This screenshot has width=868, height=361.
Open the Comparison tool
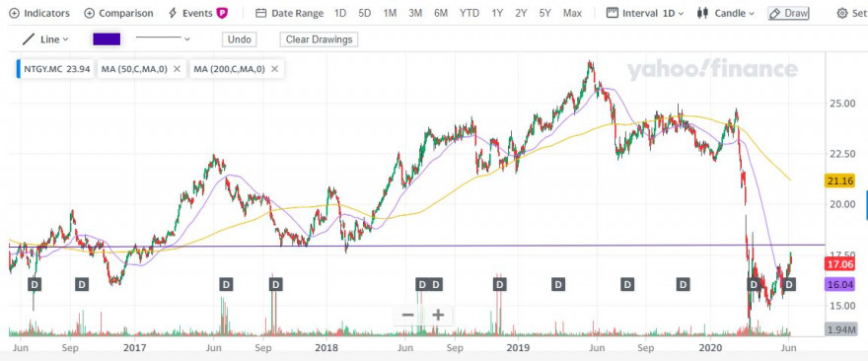(x=118, y=13)
